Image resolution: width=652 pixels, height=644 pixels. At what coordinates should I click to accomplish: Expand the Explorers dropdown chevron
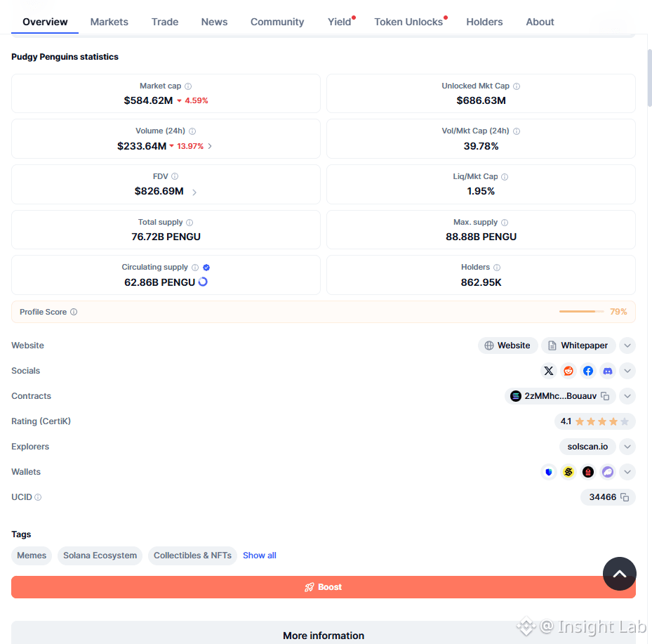pos(627,447)
